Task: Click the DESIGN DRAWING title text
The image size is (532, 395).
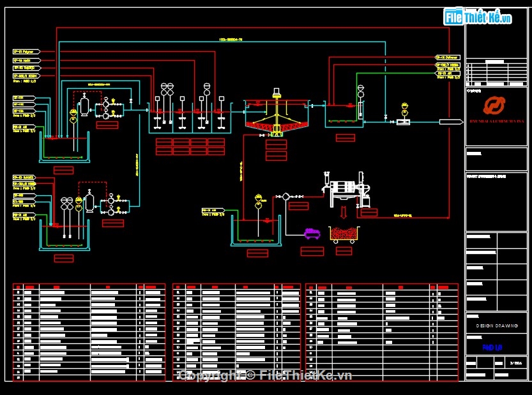Action: click(x=497, y=325)
